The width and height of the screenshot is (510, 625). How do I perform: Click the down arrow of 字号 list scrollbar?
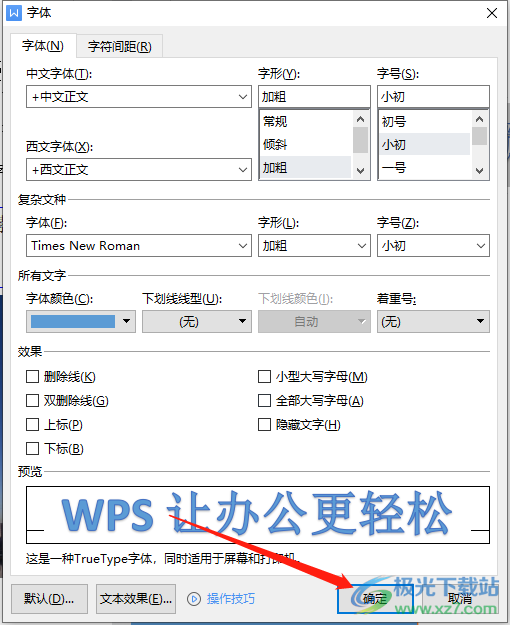pyautogui.click(x=480, y=171)
